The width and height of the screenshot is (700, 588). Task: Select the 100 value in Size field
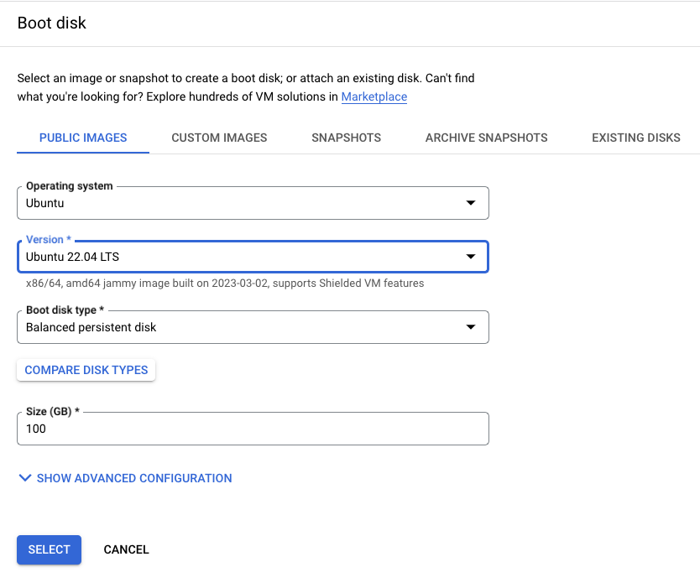[x=34, y=429]
